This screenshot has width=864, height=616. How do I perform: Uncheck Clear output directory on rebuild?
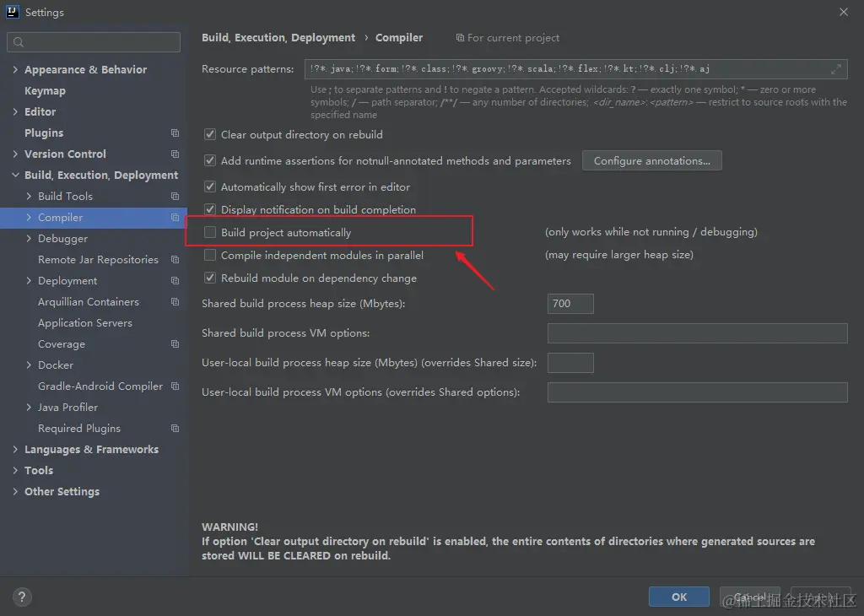[x=210, y=134]
